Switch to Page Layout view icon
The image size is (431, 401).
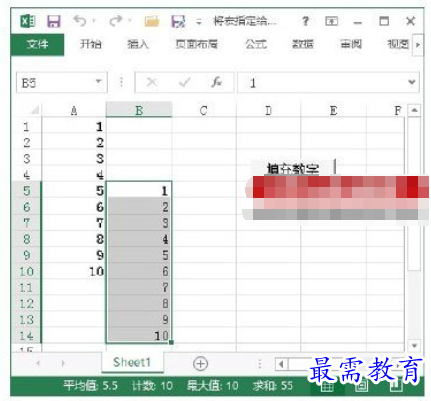click(x=361, y=386)
